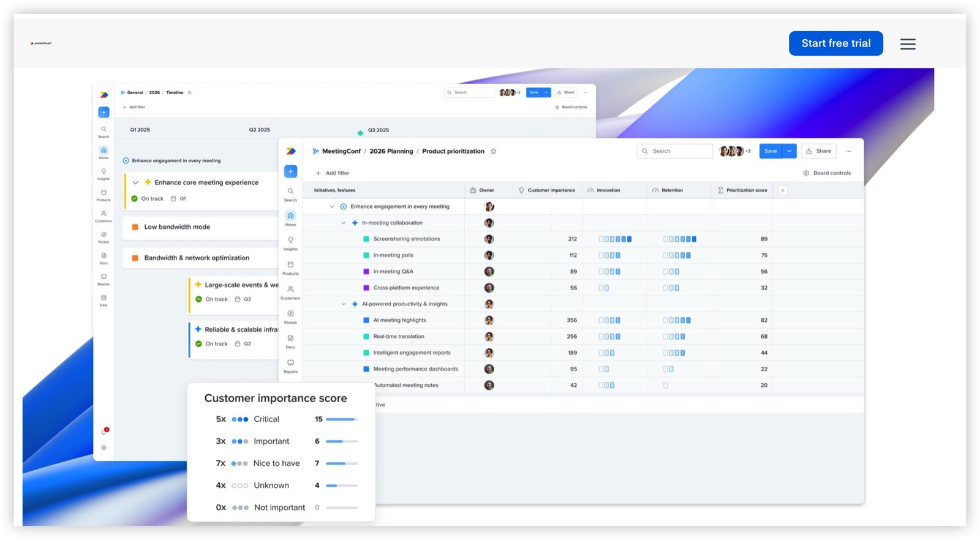Select AI meeting highlights feature
This screenshot has width=980, height=540.
click(x=399, y=320)
